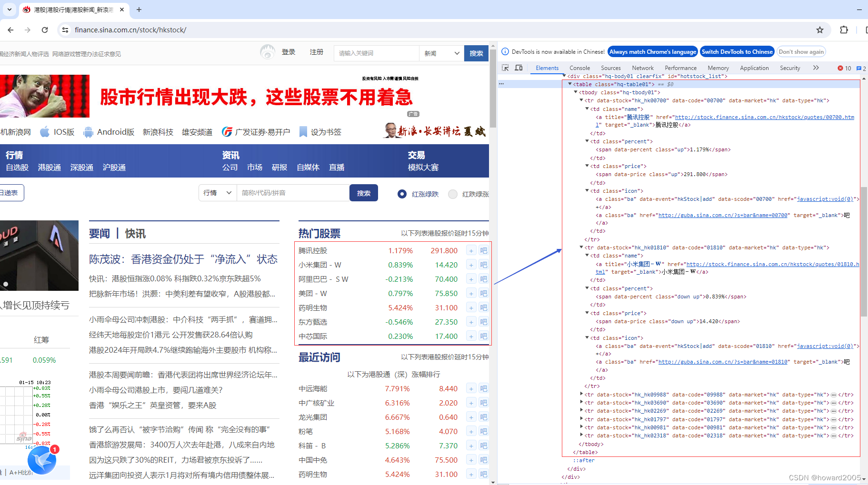The image size is (868, 485).
Task: Click the 简称/代码/拼音 stock input field
Action: (293, 193)
